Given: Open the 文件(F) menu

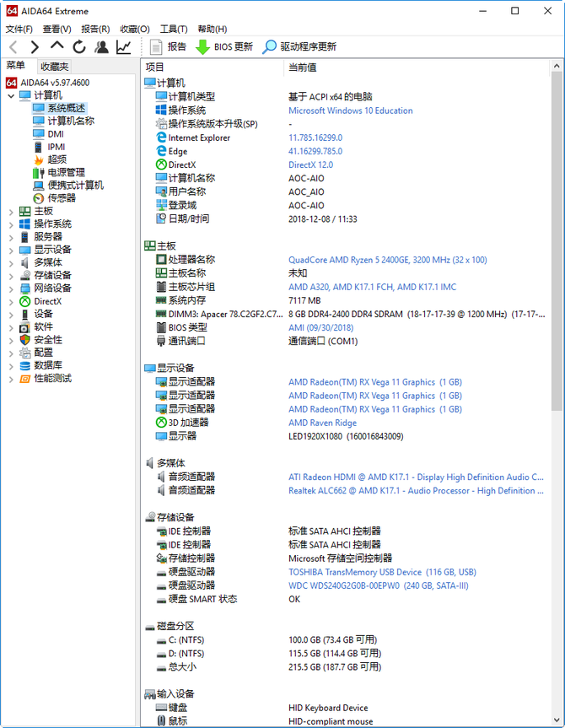Looking at the screenshot, I should tap(19, 29).
